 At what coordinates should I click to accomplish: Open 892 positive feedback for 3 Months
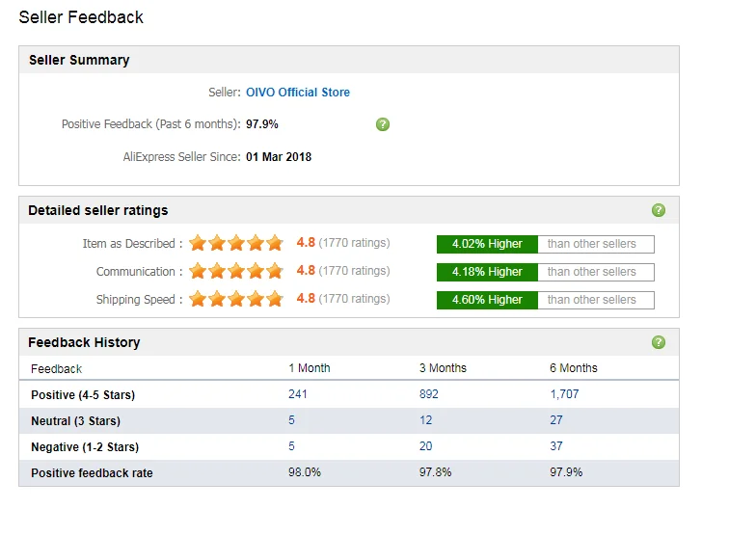click(x=428, y=394)
